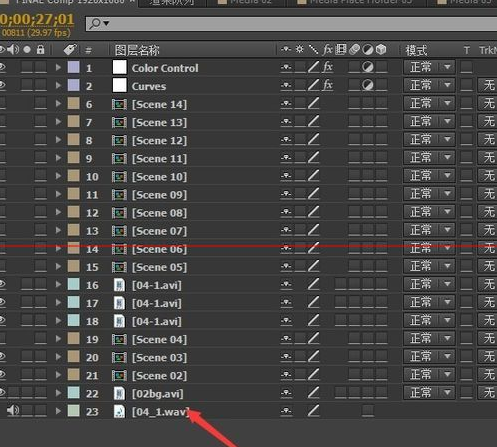Viewport: 497px width, 447px height.
Task: Expand Scene 09 layer properties
Action: click(x=58, y=194)
